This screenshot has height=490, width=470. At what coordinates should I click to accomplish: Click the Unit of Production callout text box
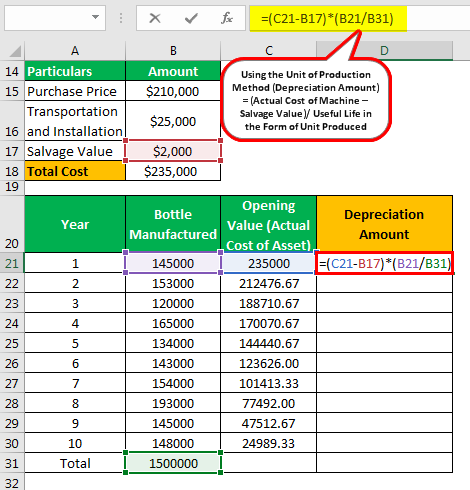(x=306, y=100)
